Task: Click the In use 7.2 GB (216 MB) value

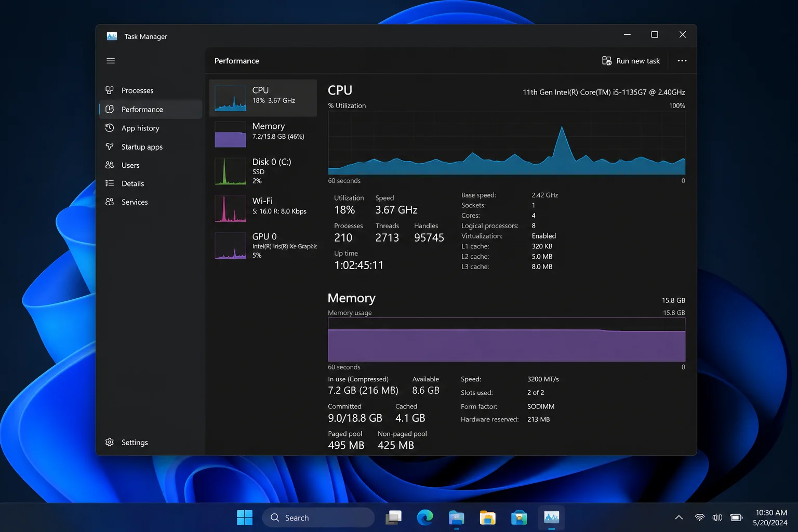Action: pyautogui.click(x=363, y=390)
